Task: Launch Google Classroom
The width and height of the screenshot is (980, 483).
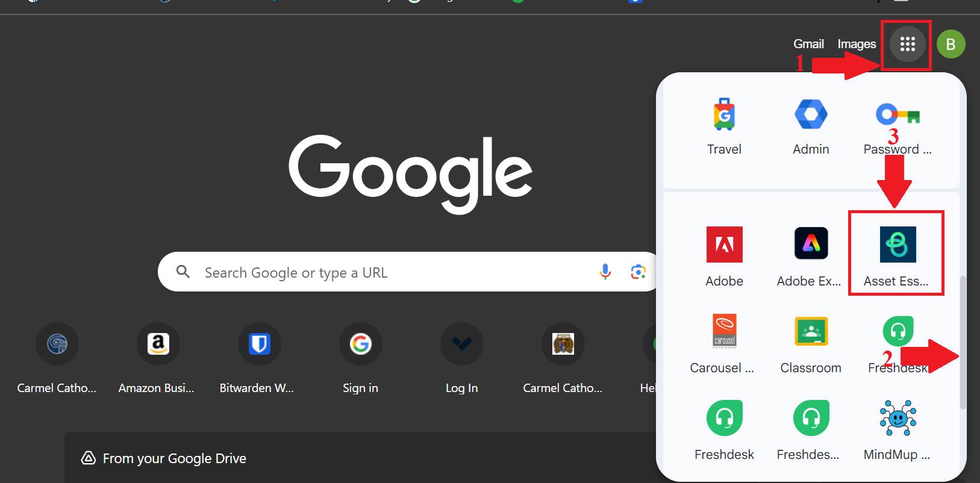Action: (811, 344)
